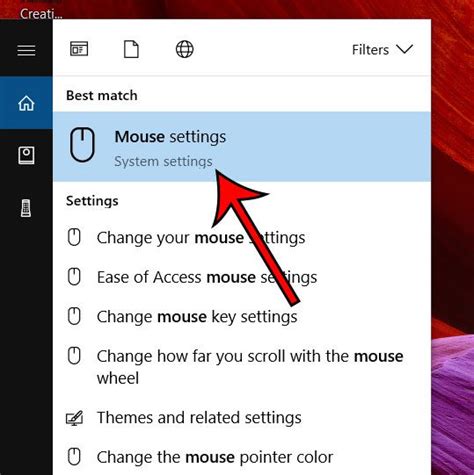Image resolution: width=474 pixels, height=475 pixels.
Task: Click the Best match heading text
Action: [x=102, y=96]
